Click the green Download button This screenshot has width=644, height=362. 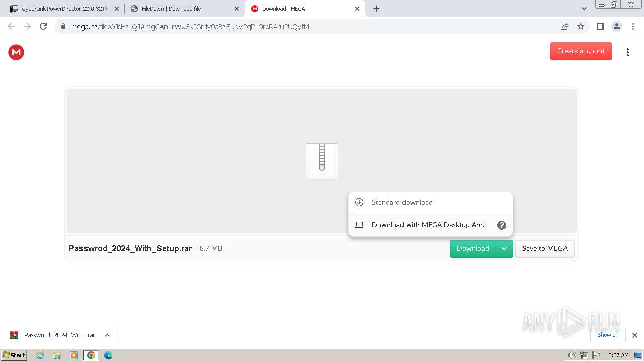[x=472, y=248]
